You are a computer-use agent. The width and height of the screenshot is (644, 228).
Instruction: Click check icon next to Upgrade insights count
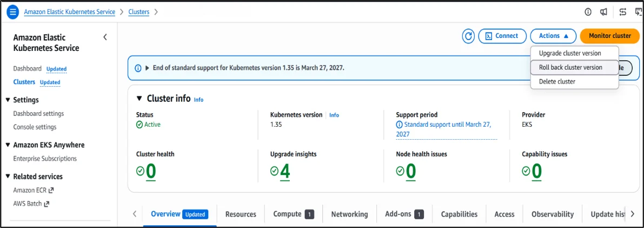click(x=274, y=171)
